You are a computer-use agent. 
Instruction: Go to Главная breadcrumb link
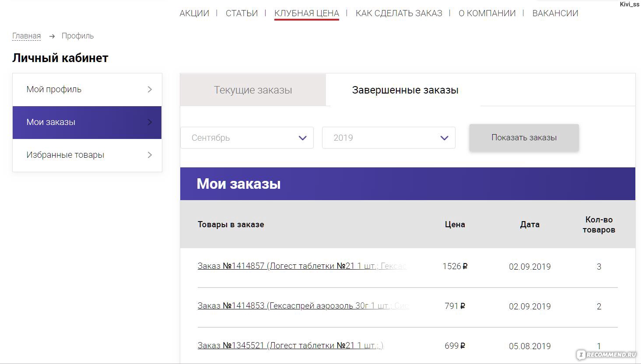(26, 36)
